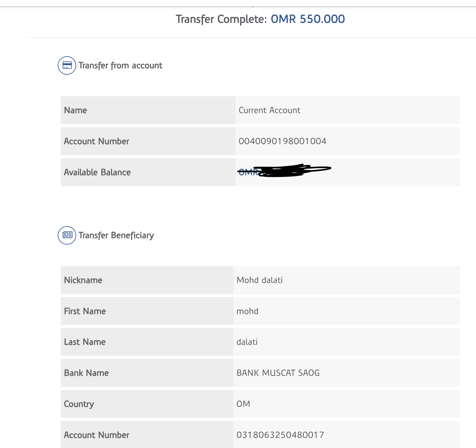Click the BANK MUSCAT SAOG bank name
This screenshot has width=476, height=448.
pos(278,373)
